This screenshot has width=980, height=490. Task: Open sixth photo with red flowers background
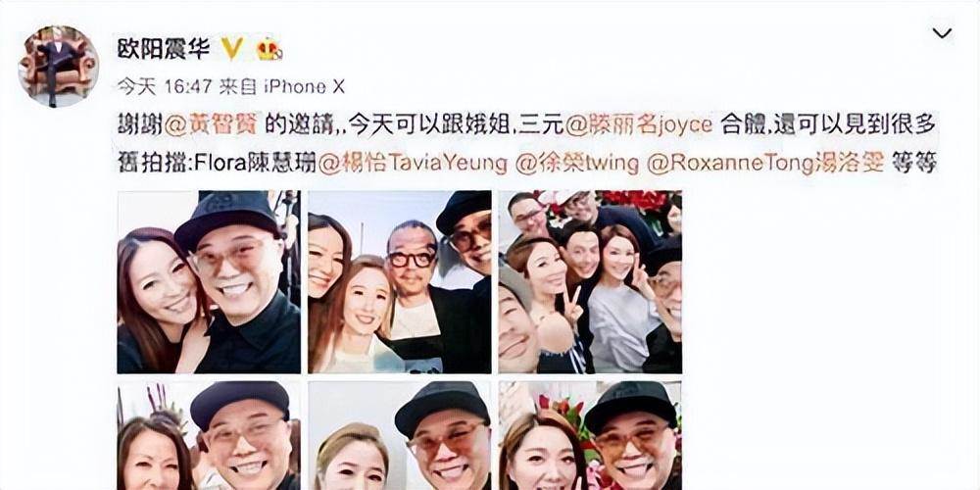point(590,436)
